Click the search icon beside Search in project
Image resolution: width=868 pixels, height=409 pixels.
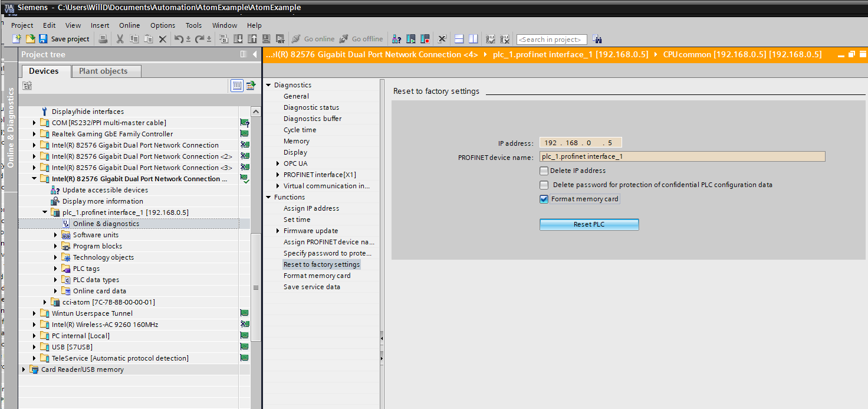point(597,40)
